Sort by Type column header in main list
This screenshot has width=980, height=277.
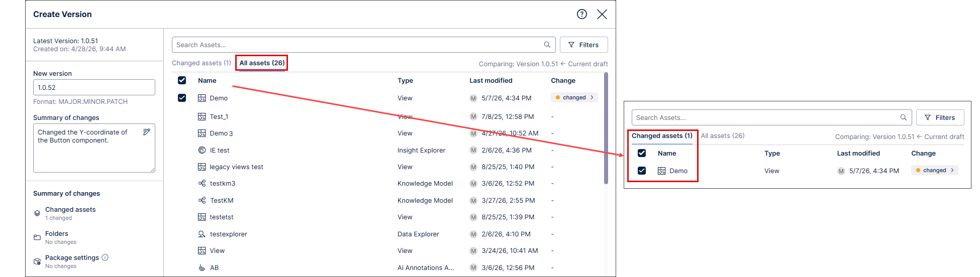[405, 80]
